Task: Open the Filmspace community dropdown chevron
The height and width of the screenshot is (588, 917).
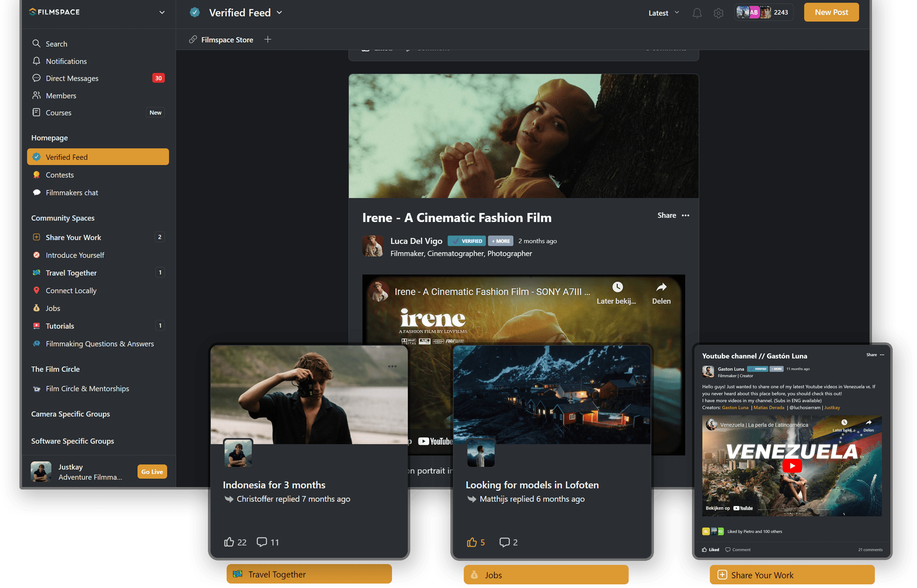Action: point(162,13)
